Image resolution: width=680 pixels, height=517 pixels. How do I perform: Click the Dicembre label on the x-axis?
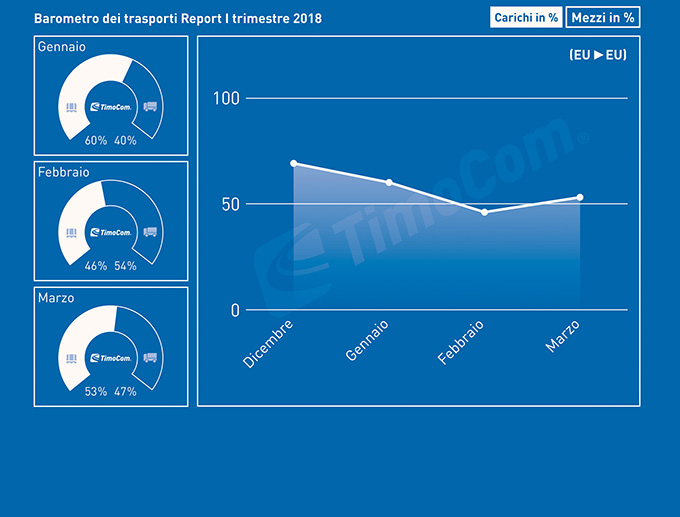(x=268, y=344)
